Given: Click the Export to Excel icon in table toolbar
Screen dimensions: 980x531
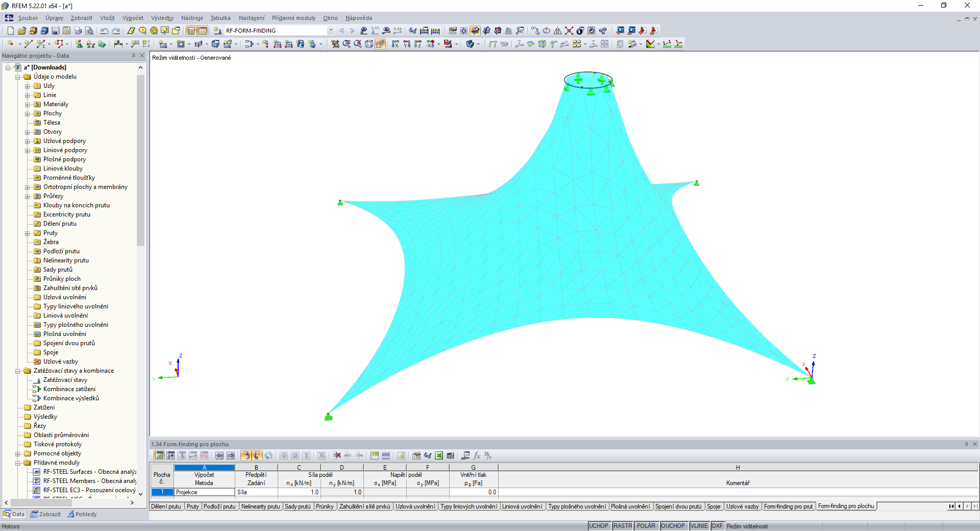Looking at the screenshot, I should pyautogui.click(x=439, y=455).
